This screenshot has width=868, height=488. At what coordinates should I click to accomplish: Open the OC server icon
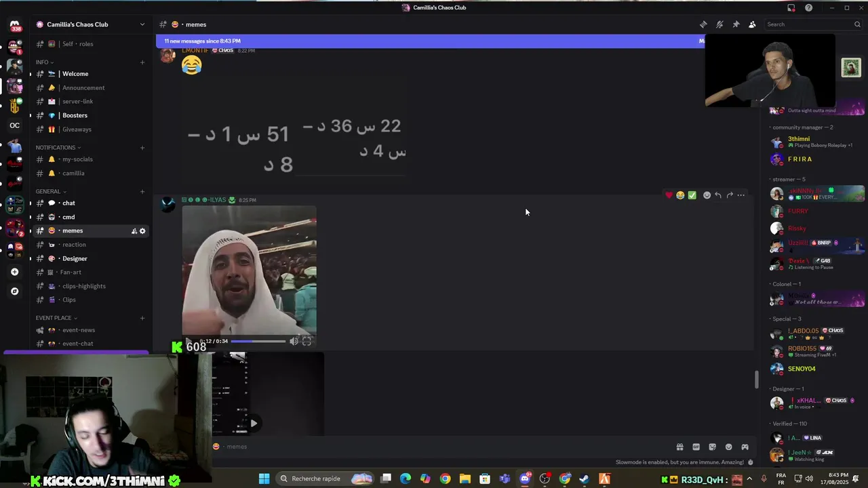click(14, 125)
